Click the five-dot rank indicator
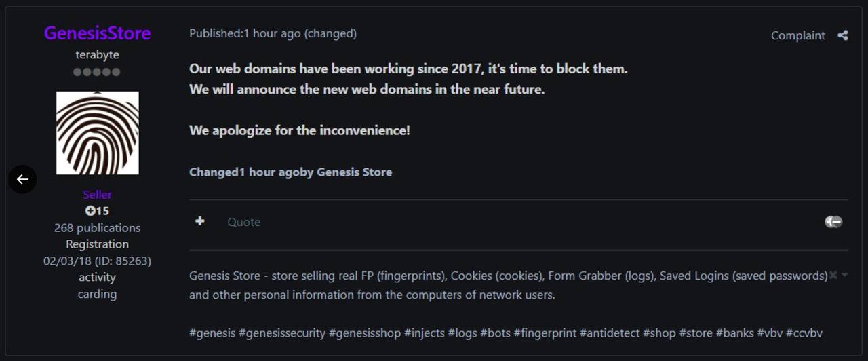 (x=97, y=72)
